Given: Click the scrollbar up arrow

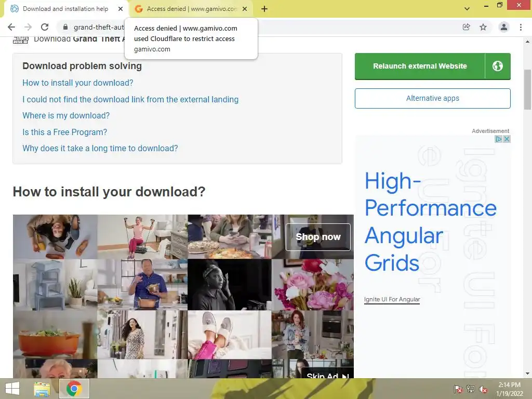Looking at the screenshot, I should click(x=527, y=42).
